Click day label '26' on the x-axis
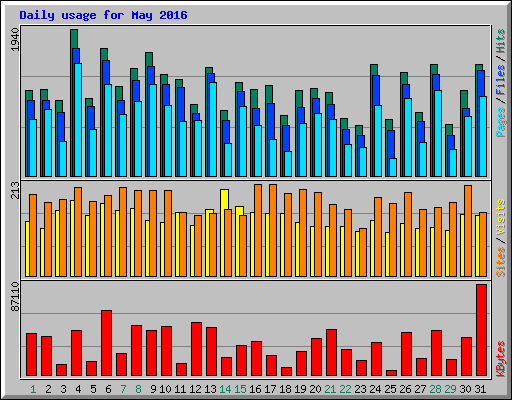This screenshot has height=400, width=512. [x=405, y=389]
